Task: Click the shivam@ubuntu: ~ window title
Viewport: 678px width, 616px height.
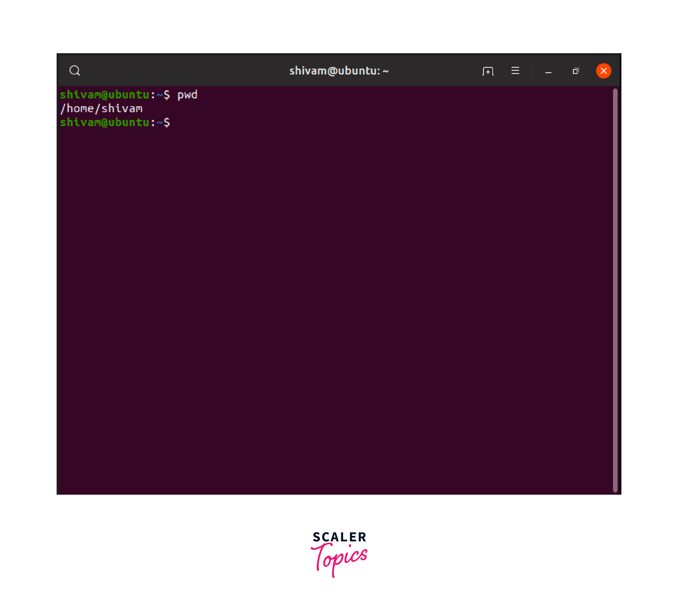Action: tap(339, 71)
